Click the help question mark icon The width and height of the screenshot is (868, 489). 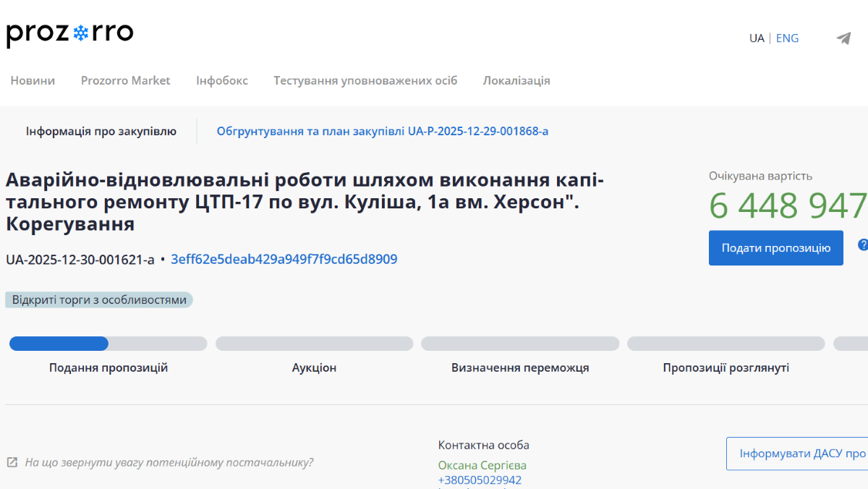[862, 245]
